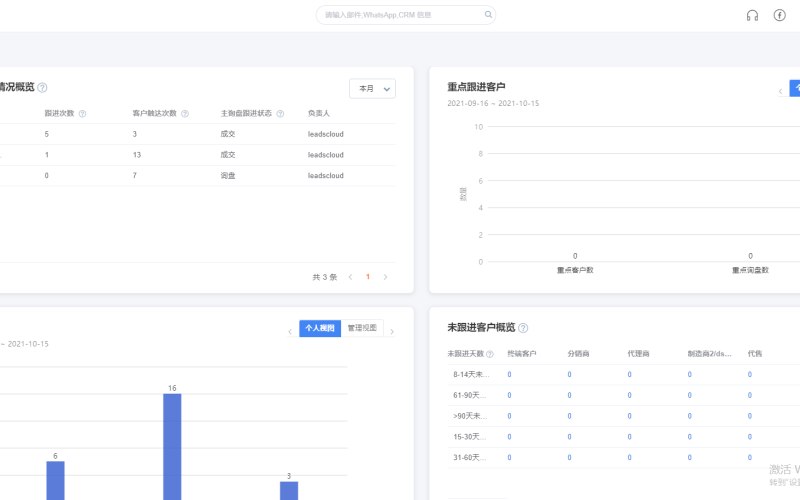The image size is (800, 500).
Task: Open 代售 count in 31-60天 row
Action: coord(749,458)
